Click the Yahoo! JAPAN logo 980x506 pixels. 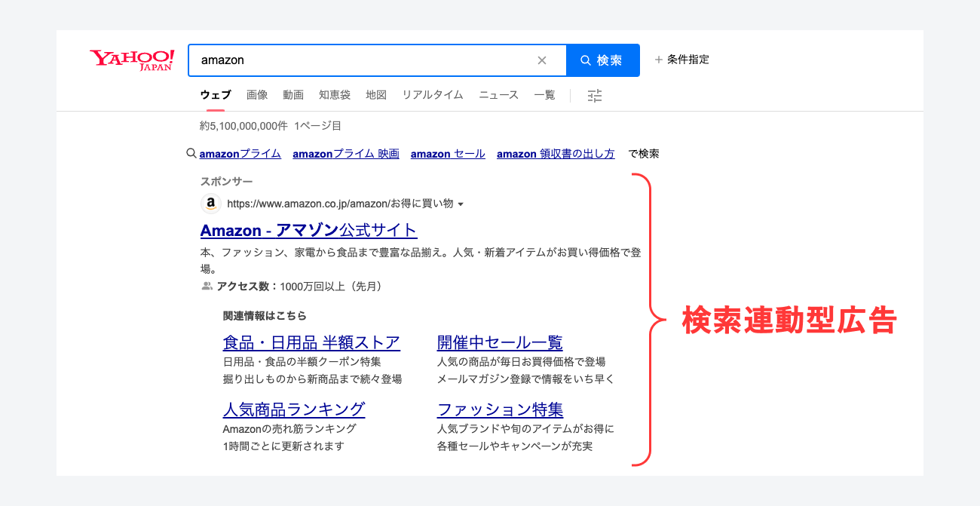[132, 60]
